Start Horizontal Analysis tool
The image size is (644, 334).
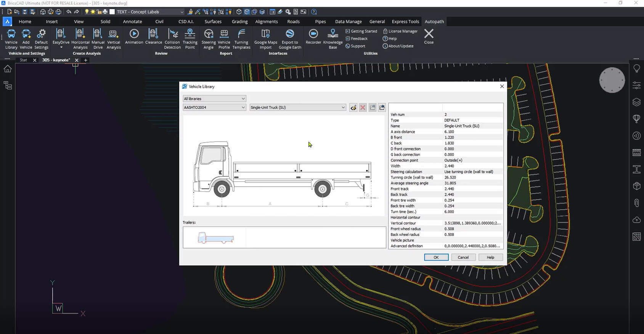click(80, 39)
